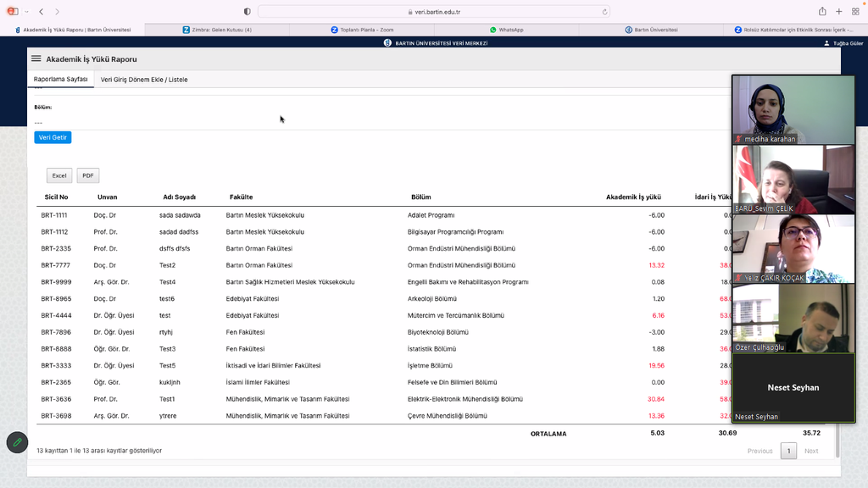Click the Safari share icon
Screen dimensions: 868x488
click(822, 12)
